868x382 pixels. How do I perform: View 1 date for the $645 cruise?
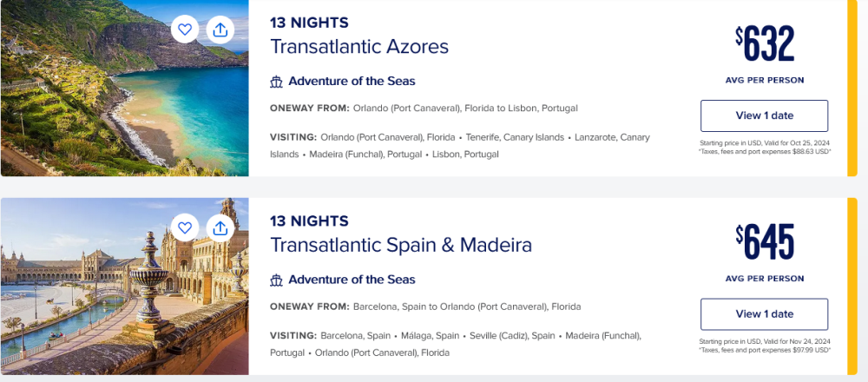coord(765,314)
